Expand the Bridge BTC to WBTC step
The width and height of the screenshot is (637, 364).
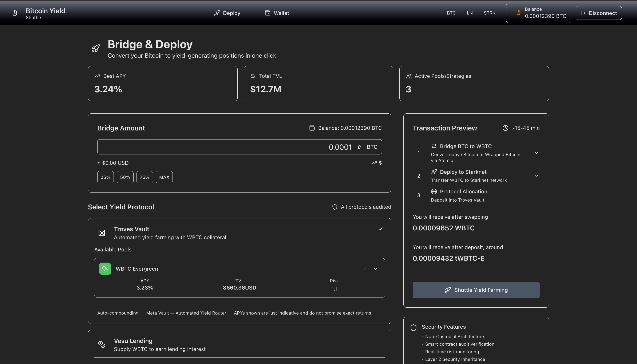536,153
